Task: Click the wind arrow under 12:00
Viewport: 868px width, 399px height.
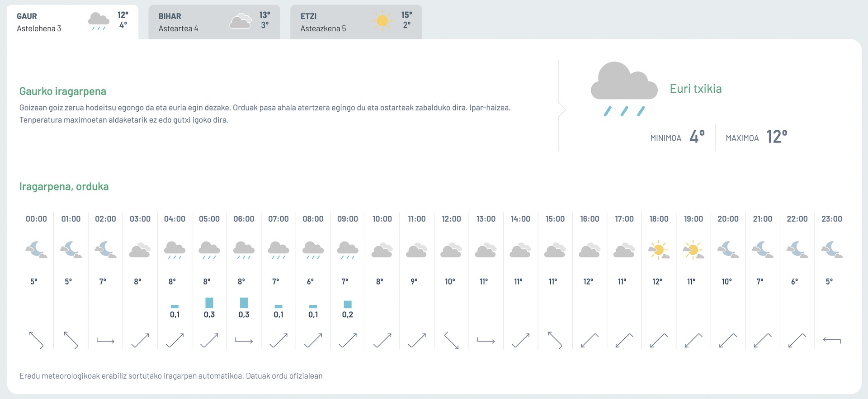Action: tap(451, 340)
